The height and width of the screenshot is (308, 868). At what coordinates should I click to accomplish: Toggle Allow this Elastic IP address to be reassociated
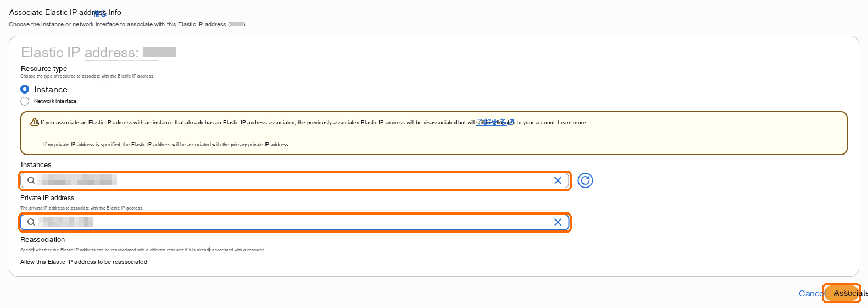click(84, 262)
